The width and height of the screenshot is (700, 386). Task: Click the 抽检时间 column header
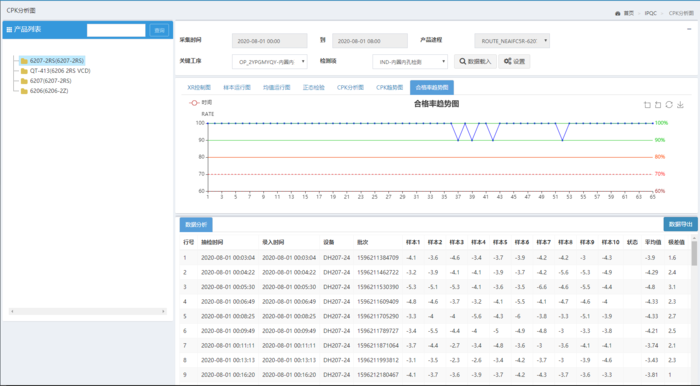[x=212, y=242]
